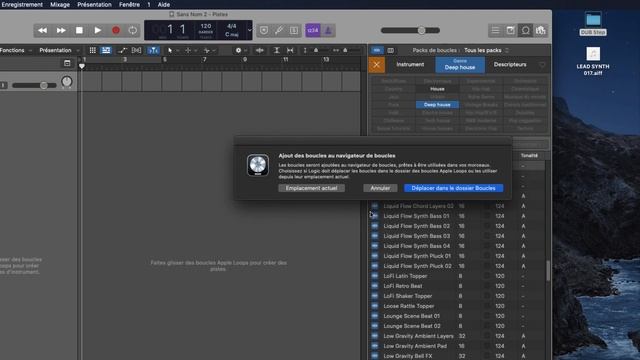640x360 pixels.
Task: Click the vertical auto-zoom icon
Action: point(277,50)
